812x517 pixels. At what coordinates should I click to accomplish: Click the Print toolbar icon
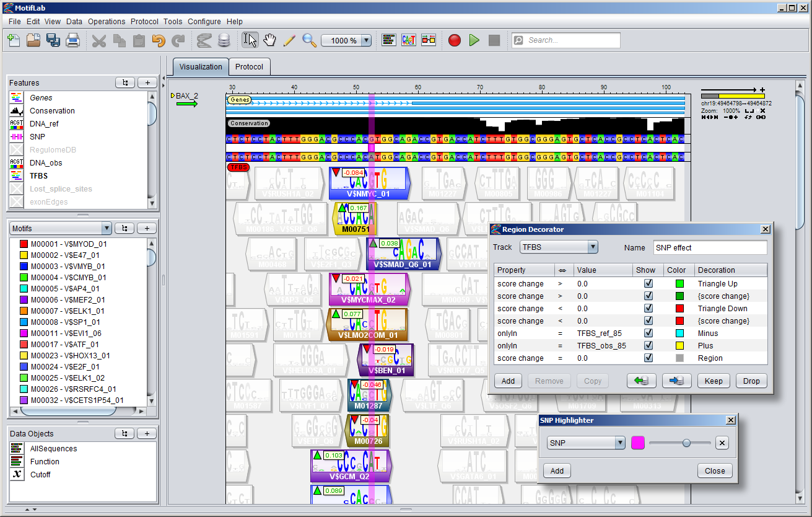(x=73, y=40)
